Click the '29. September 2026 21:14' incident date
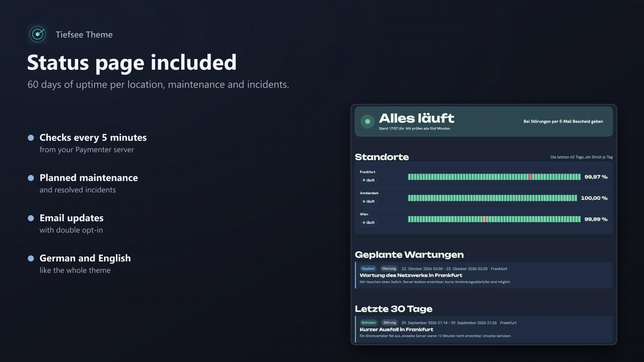The height and width of the screenshot is (362, 644). [x=424, y=323]
